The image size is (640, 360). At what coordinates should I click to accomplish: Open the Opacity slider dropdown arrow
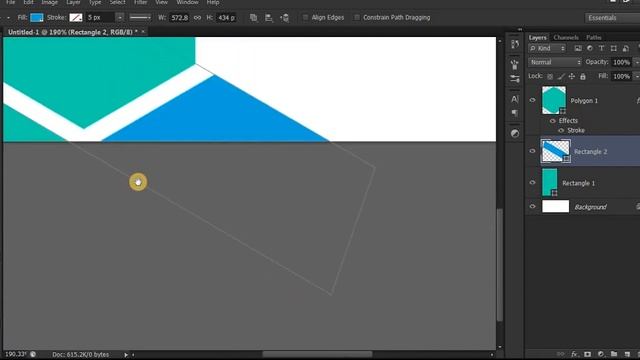[637, 62]
